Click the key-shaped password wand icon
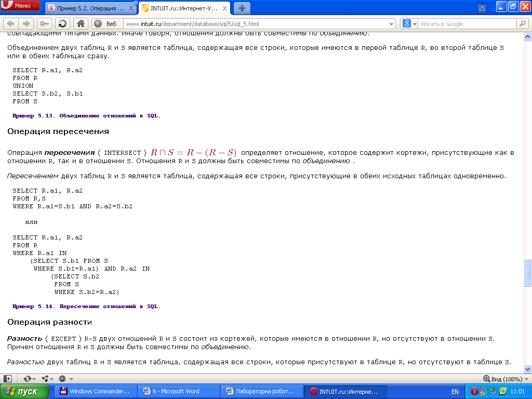 (44, 23)
